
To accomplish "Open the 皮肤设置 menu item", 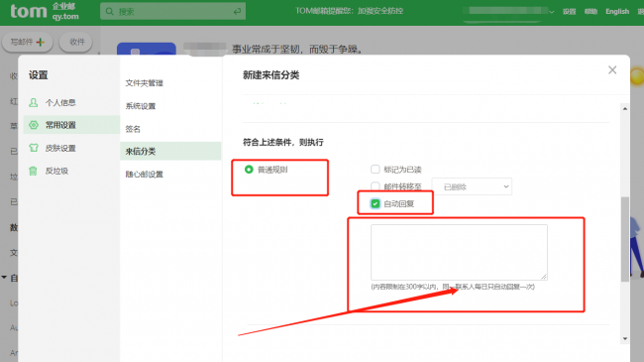I will [x=60, y=148].
